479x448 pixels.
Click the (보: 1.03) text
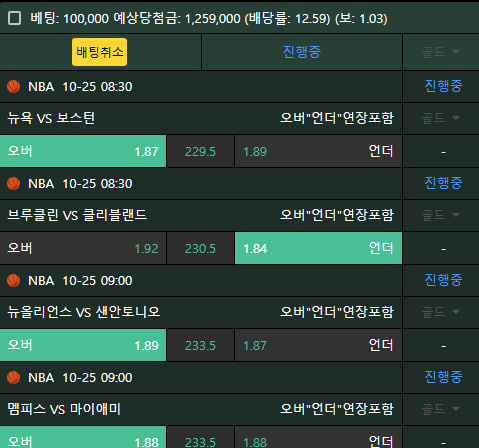tap(361, 18)
